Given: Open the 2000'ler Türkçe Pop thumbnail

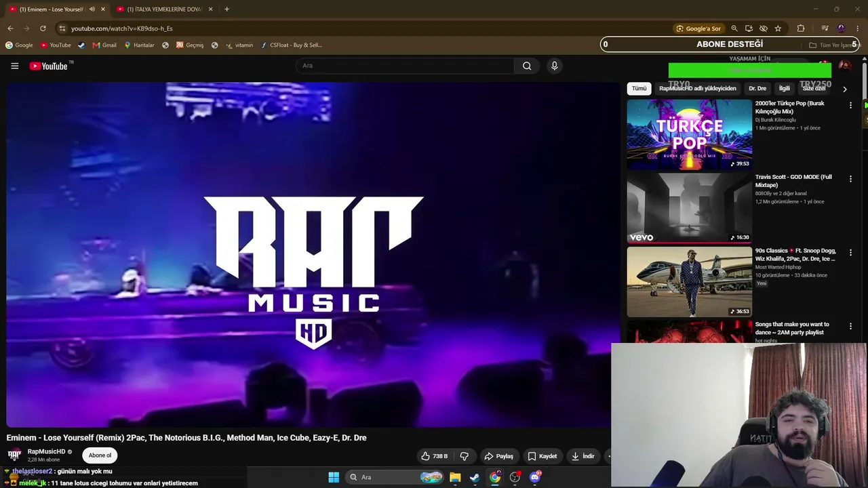Looking at the screenshot, I should pos(689,134).
